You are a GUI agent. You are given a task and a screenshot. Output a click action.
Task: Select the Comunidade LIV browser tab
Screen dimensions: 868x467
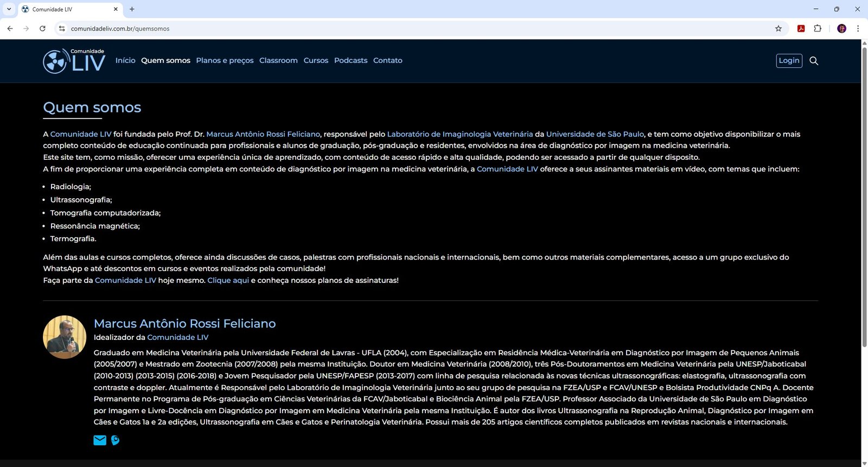click(x=71, y=9)
